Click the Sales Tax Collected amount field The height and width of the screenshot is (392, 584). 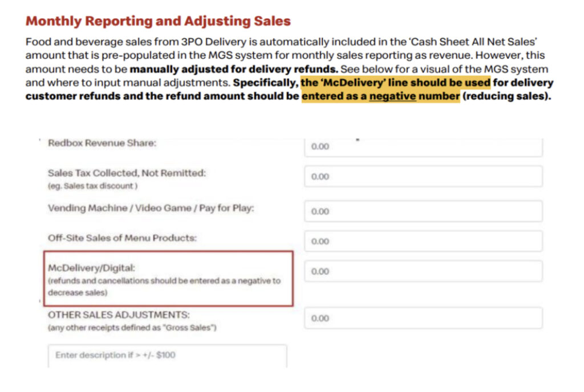point(423,177)
